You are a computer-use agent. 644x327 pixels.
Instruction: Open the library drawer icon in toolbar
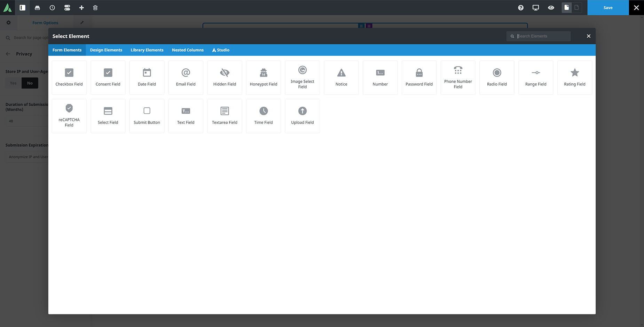click(x=37, y=8)
